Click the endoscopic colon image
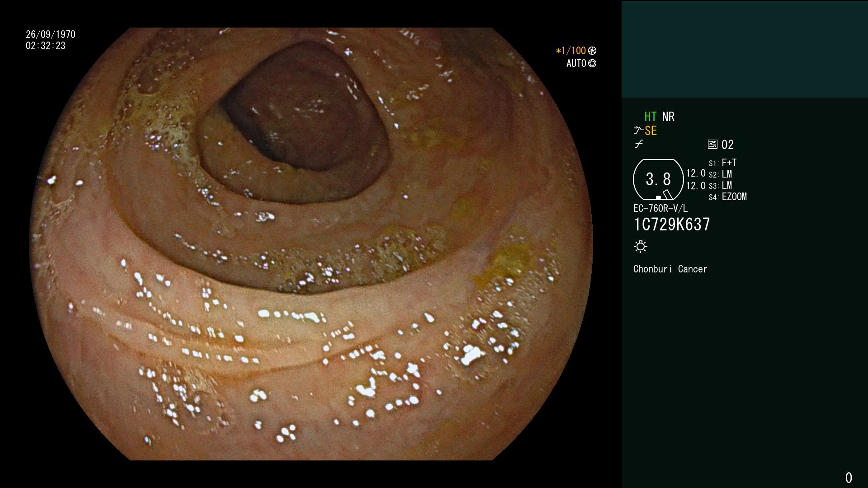The height and width of the screenshot is (488, 868). point(311,244)
